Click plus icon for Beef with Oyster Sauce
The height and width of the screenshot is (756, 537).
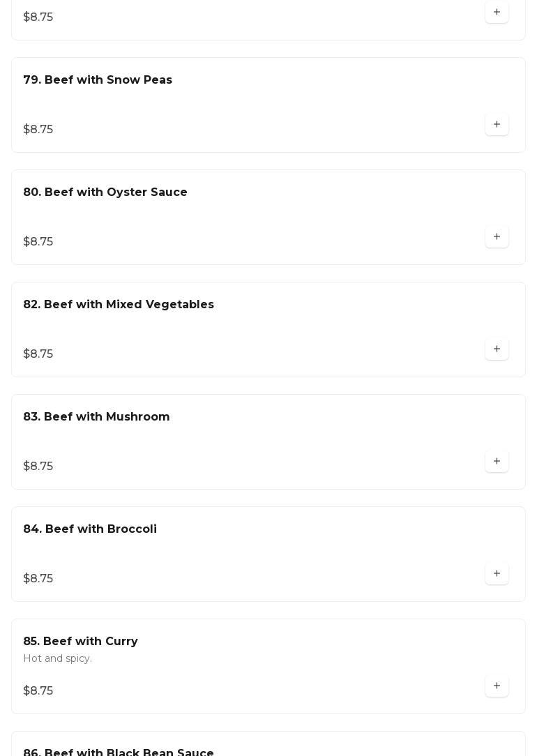tap(497, 237)
